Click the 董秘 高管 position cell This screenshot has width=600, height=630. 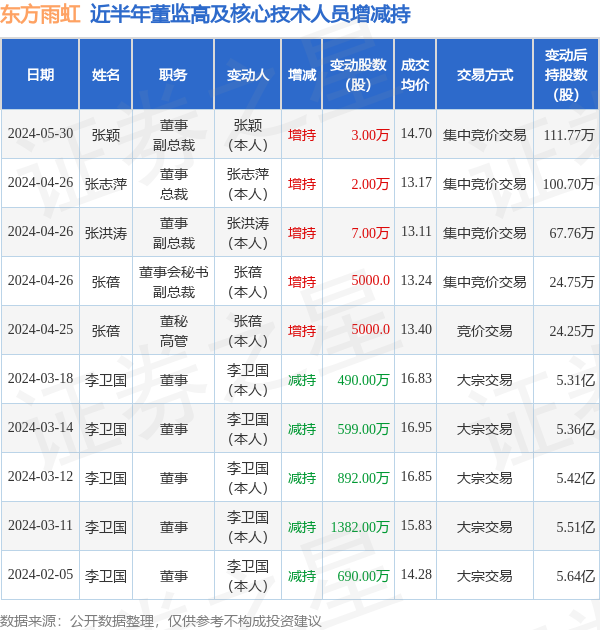173,331
